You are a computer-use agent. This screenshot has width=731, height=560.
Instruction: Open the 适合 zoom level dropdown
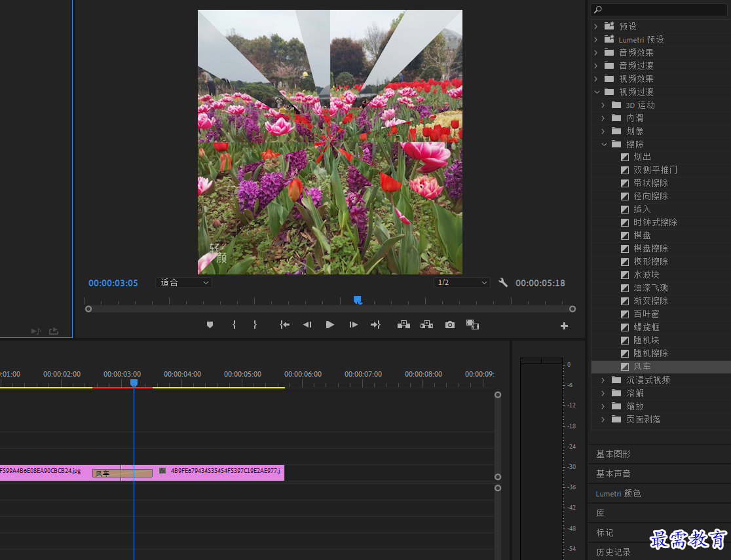183,282
